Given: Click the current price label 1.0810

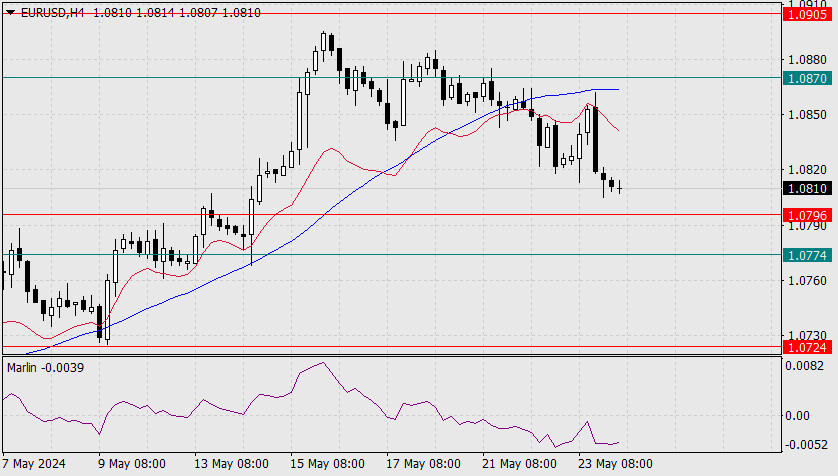Looking at the screenshot, I should (808, 189).
